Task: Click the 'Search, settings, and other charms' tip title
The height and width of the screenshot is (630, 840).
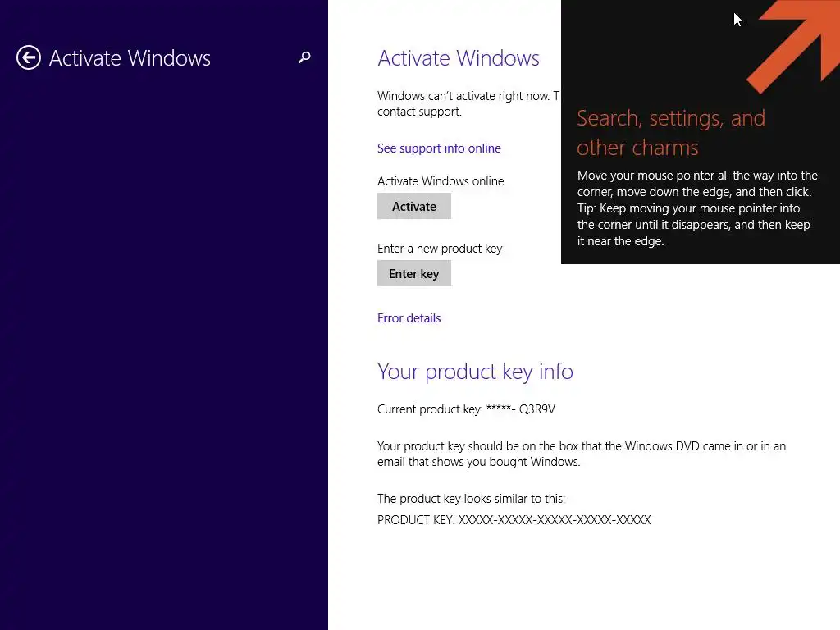Action: click(671, 133)
